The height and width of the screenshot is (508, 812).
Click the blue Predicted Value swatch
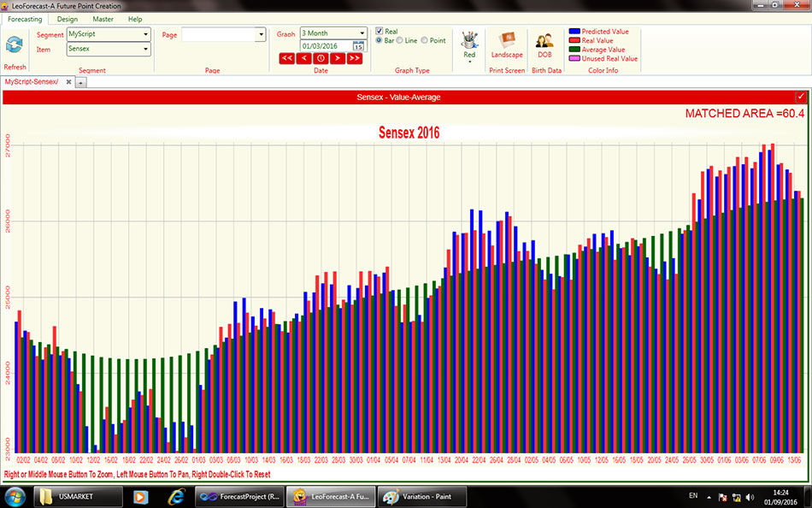[x=574, y=32]
